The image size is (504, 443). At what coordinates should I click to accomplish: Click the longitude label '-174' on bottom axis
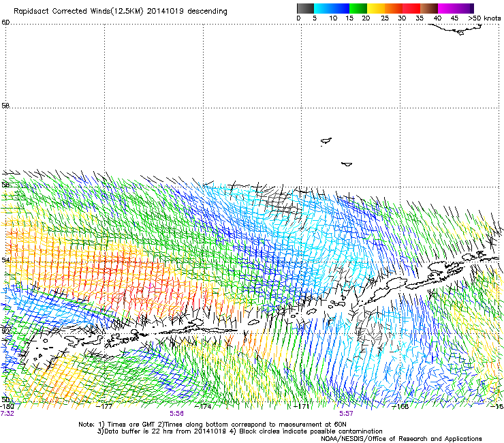coord(203,407)
